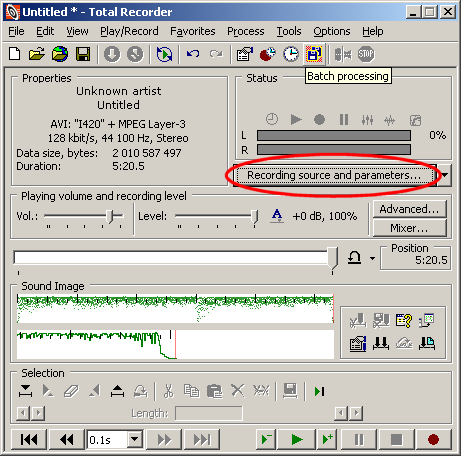Screen dimensions: 461x456
Task: Save selection with the floppy icon in Selection
Action: [290, 391]
